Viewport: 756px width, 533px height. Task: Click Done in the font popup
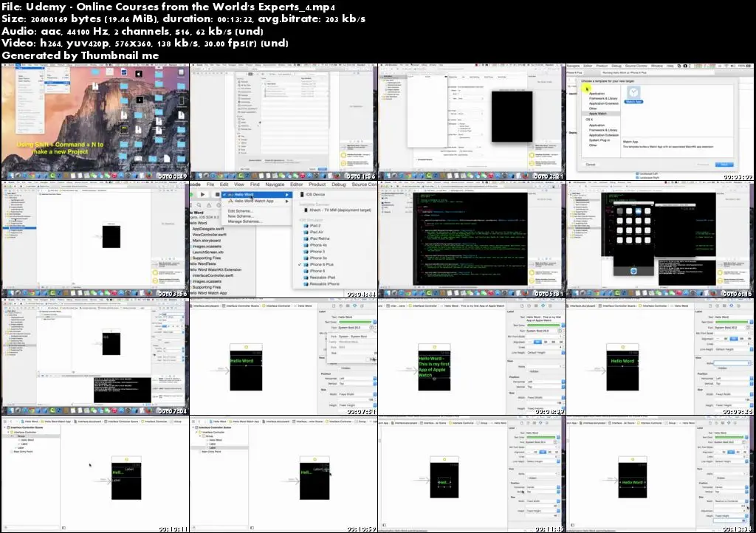pos(373,360)
